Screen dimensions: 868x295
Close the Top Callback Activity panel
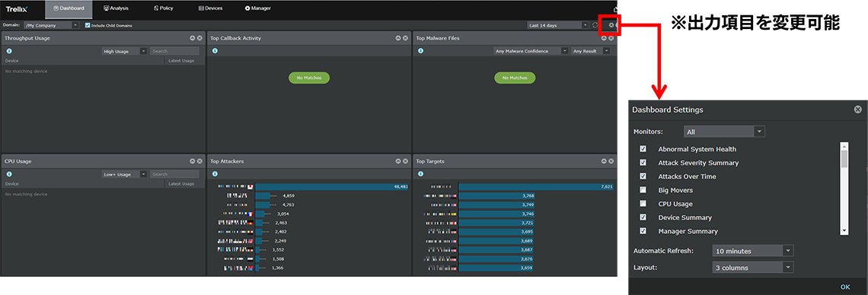point(405,38)
